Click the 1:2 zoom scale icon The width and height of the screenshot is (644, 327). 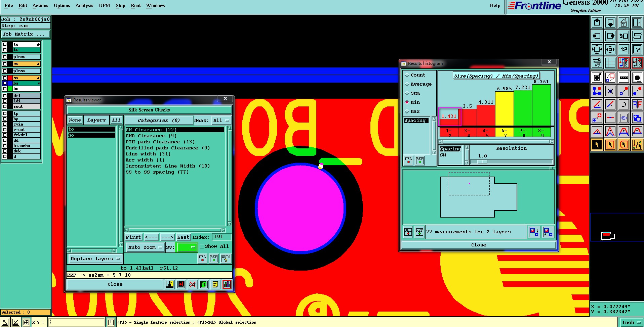pos(623,49)
